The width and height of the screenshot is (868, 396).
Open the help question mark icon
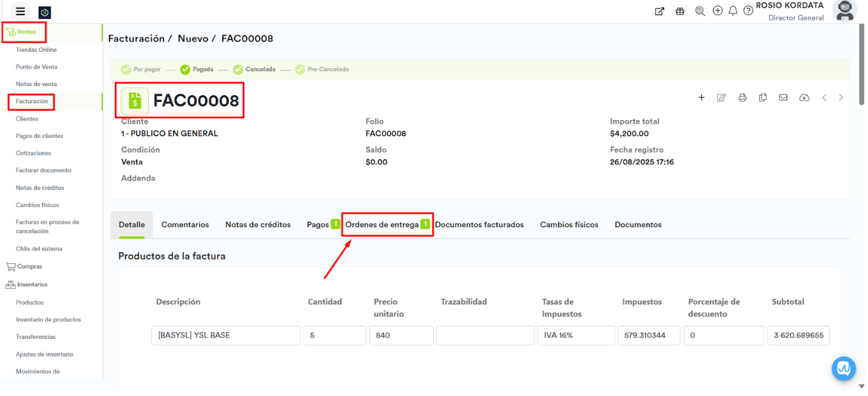(x=748, y=11)
